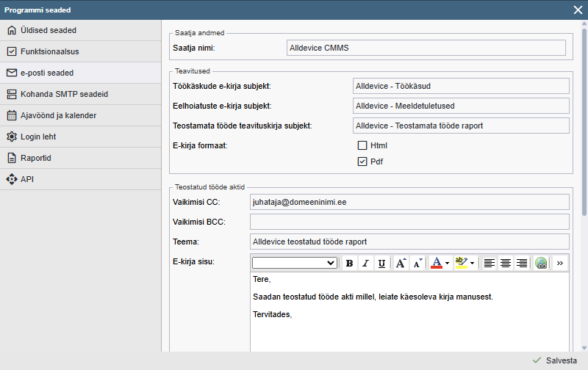Go to Kohanda SMTP seadeid
Screen dimensions: 588x370
coord(81,95)
